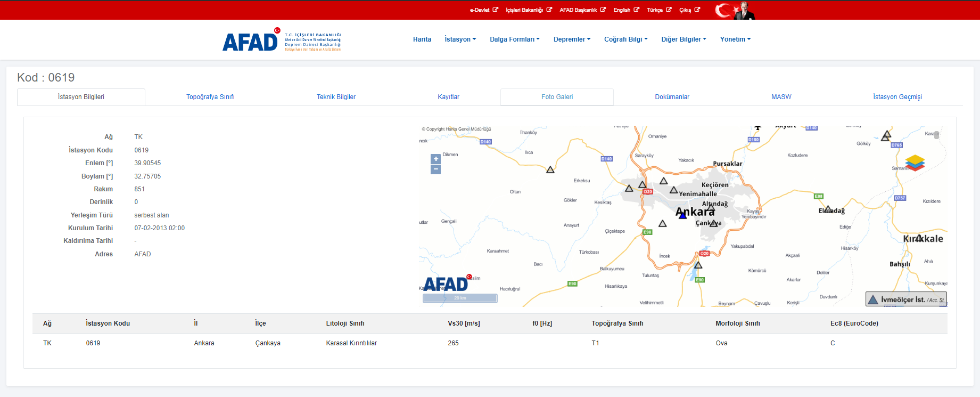Click the İvmeölçer İst. map legend
The height and width of the screenshot is (397, 980).
[906, 299]
